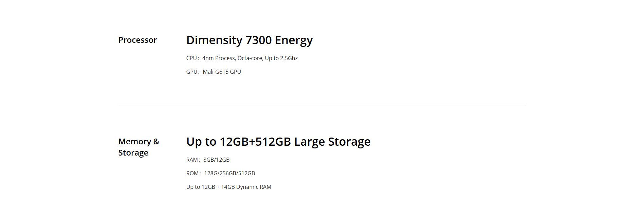Viewport: 644px width, 216px height.
Task: Click the ROM label text
Action: [x=192, y=173]
